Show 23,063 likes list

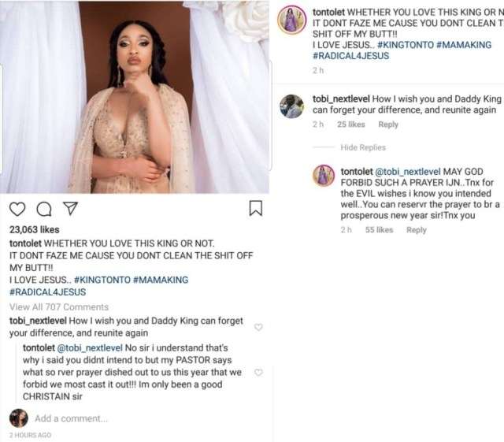tap(35, 230)
